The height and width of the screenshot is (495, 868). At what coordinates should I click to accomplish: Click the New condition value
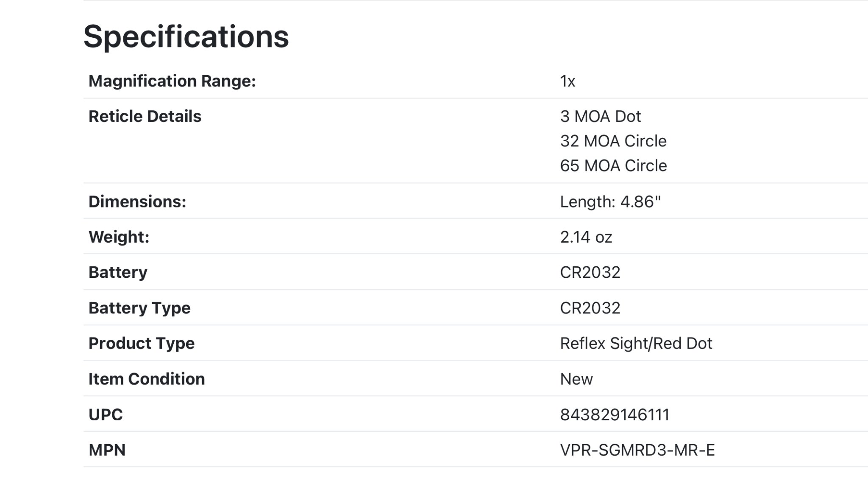(x=576, y=379)
